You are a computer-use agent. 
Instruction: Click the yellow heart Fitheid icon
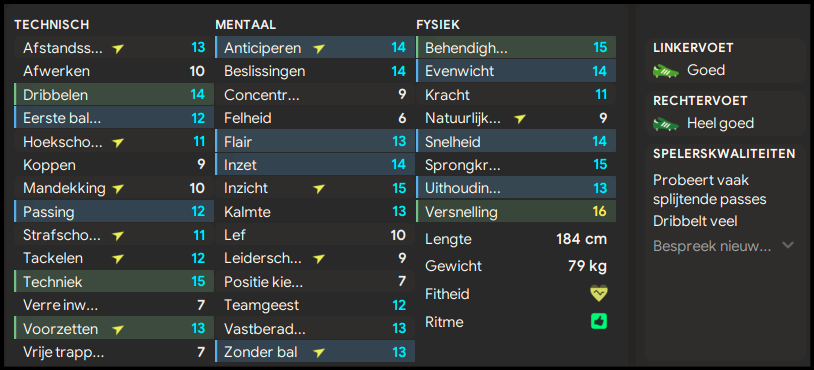[599, 294]
